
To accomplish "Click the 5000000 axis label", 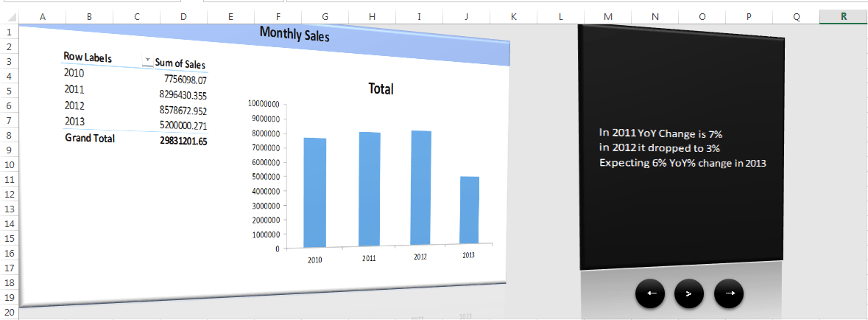I will point(266,176).
